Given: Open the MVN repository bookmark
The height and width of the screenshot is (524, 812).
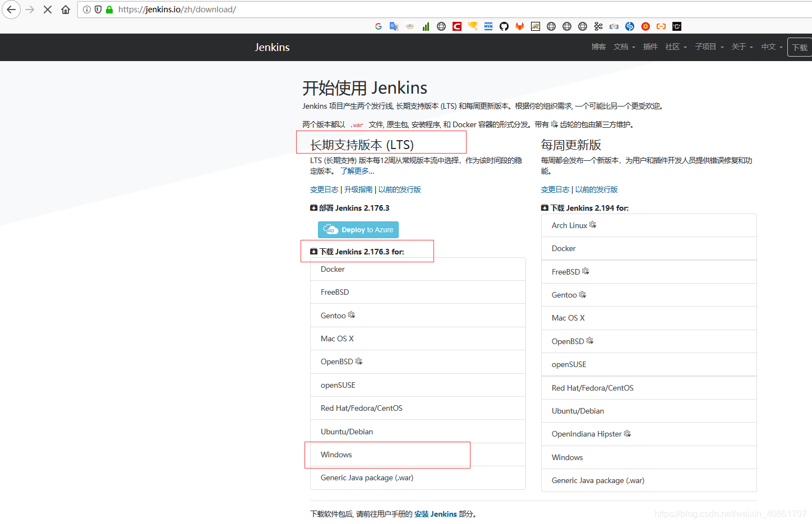Looking at the screenshot, I should point(488,26).
